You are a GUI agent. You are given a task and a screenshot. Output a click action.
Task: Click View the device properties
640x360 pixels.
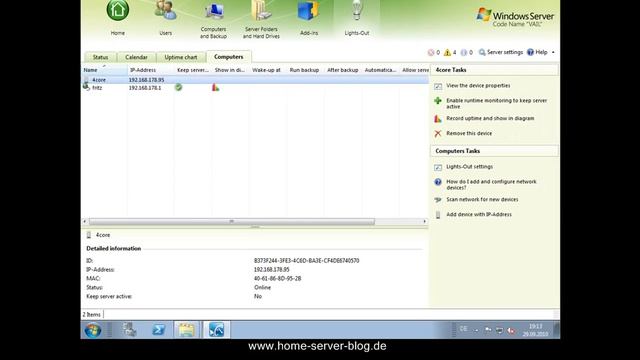[x=478, y=86]
